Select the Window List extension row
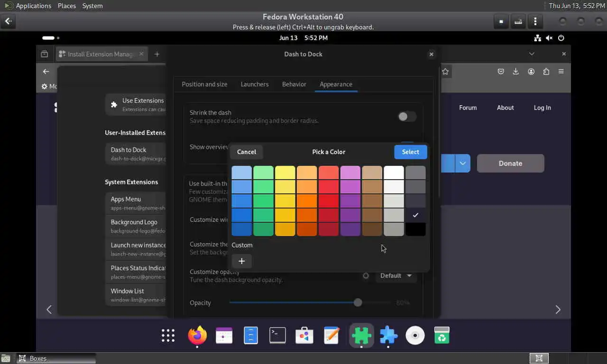Image resolution: width=607 pixels, height=364 pixels. (136, 295)
